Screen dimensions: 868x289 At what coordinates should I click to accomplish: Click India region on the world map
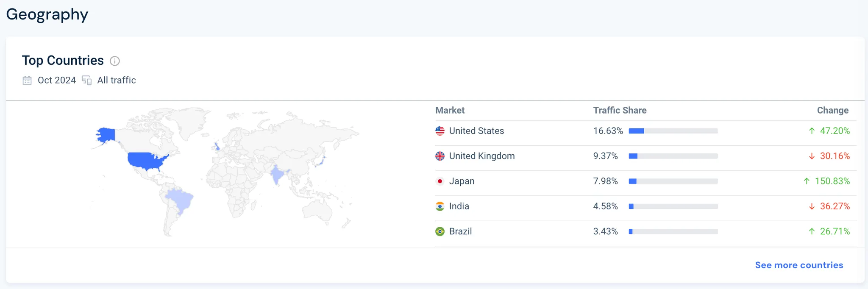coord(277,175)
